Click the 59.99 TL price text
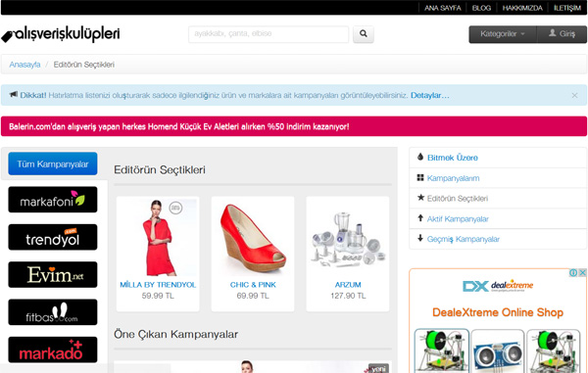 click(158, 296)
